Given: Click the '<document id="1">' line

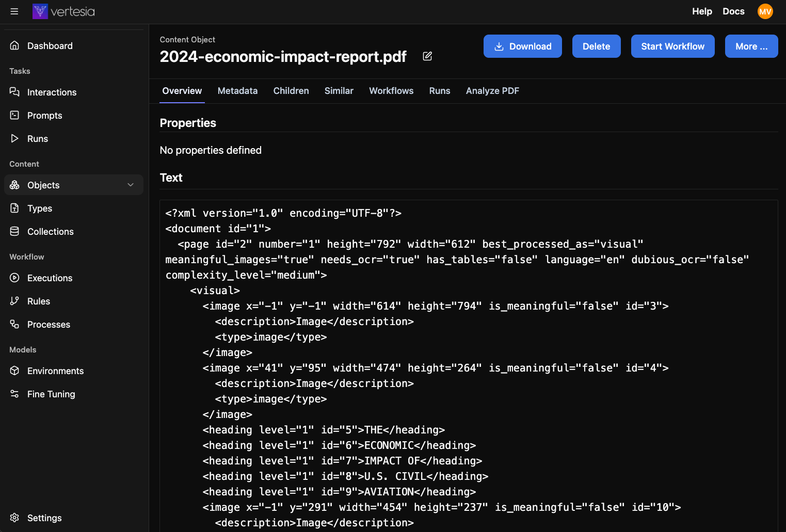Looking at the screenshot, I should 218,229.
